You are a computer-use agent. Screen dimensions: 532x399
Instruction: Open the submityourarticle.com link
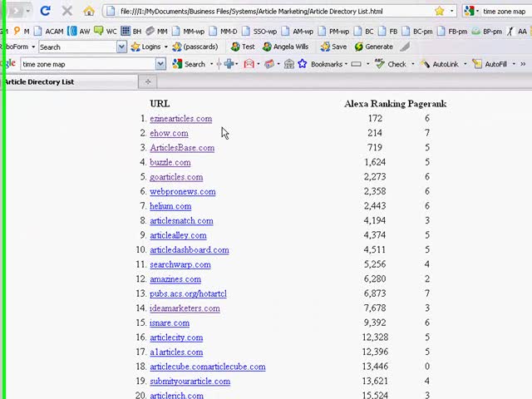[190, 381]
